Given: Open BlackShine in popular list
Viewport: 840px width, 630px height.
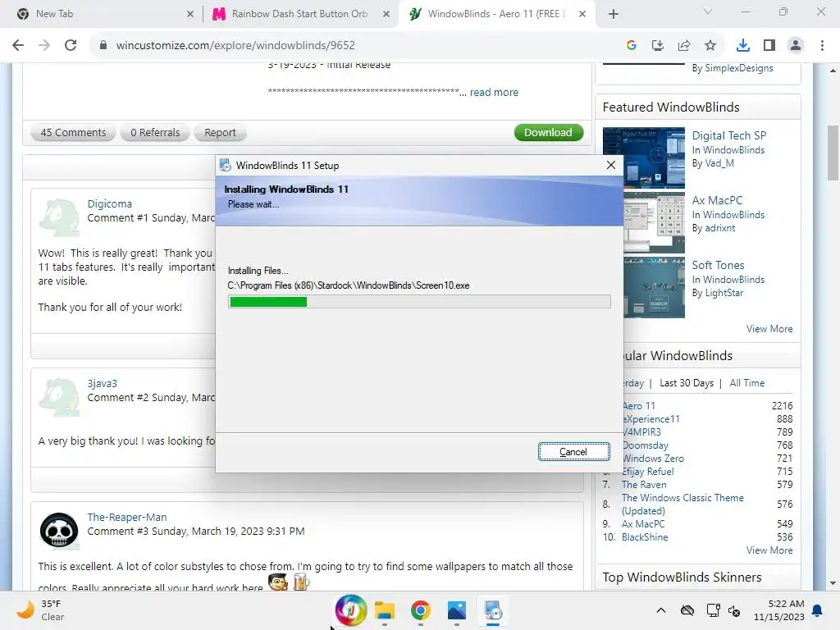Looking at the screenshot, I should tap(645, 537).
